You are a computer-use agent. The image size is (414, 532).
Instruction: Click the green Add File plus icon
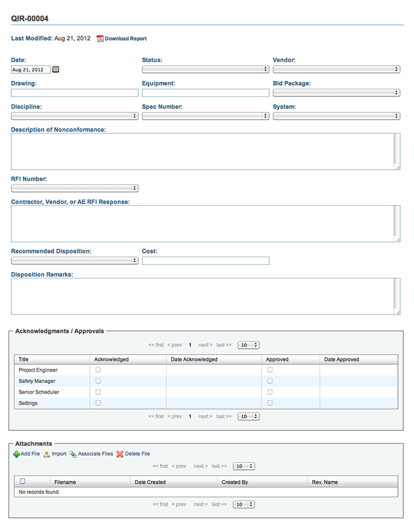17,454
